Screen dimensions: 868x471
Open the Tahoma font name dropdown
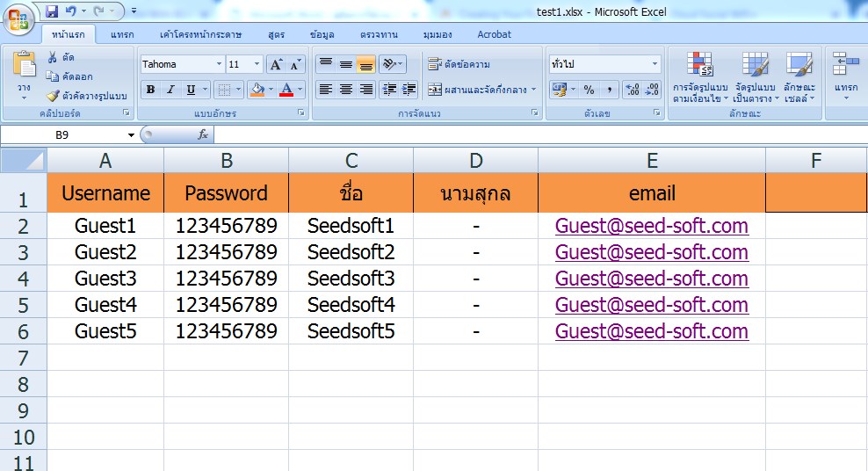tap(219, 64)
